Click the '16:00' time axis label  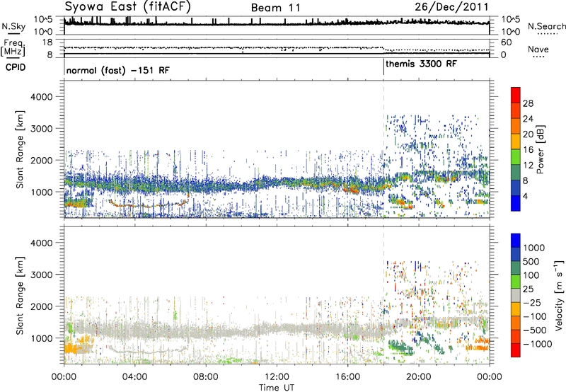pyautogui.click(x=347, y=377)
